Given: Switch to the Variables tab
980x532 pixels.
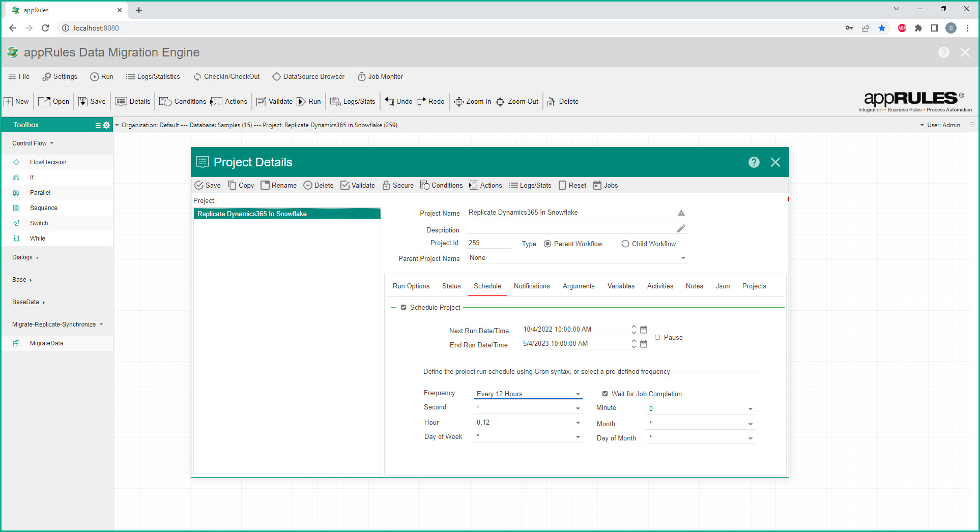Looking at the screenshot, I should [621, 286].
